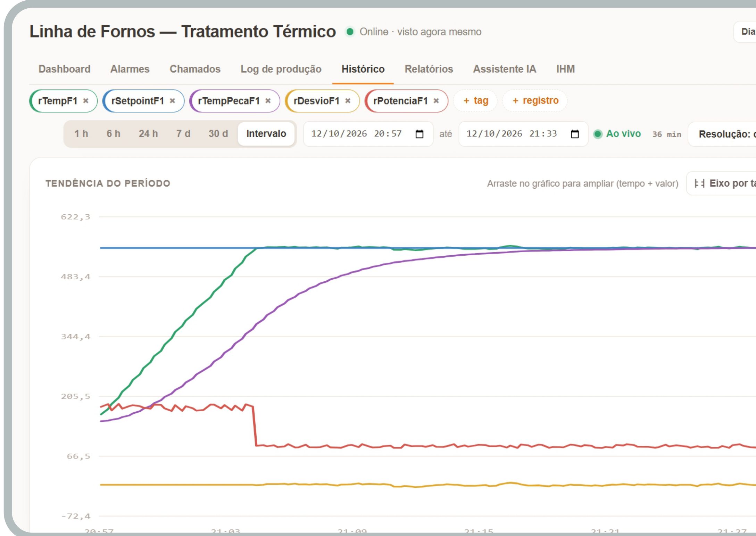756x536 pixels.
Task: Open the Relatórios tab
Action: click(x=429, y=69)
